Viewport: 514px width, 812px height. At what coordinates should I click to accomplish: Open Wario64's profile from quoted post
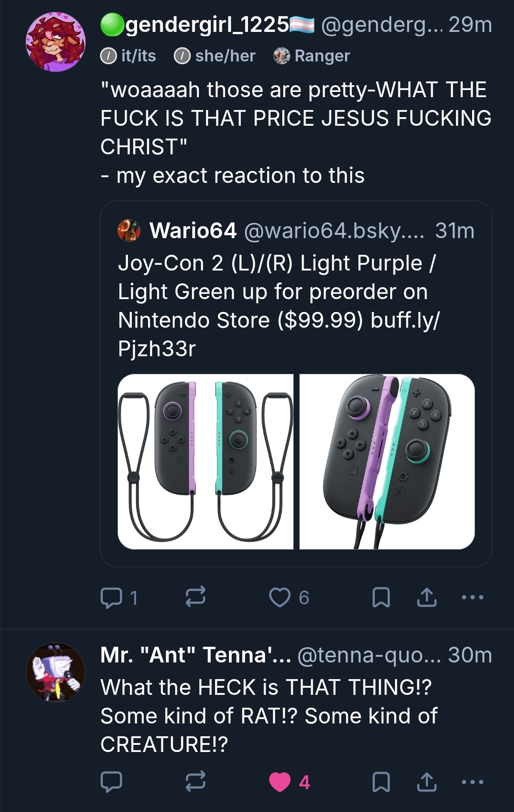(x=193, y=231)
